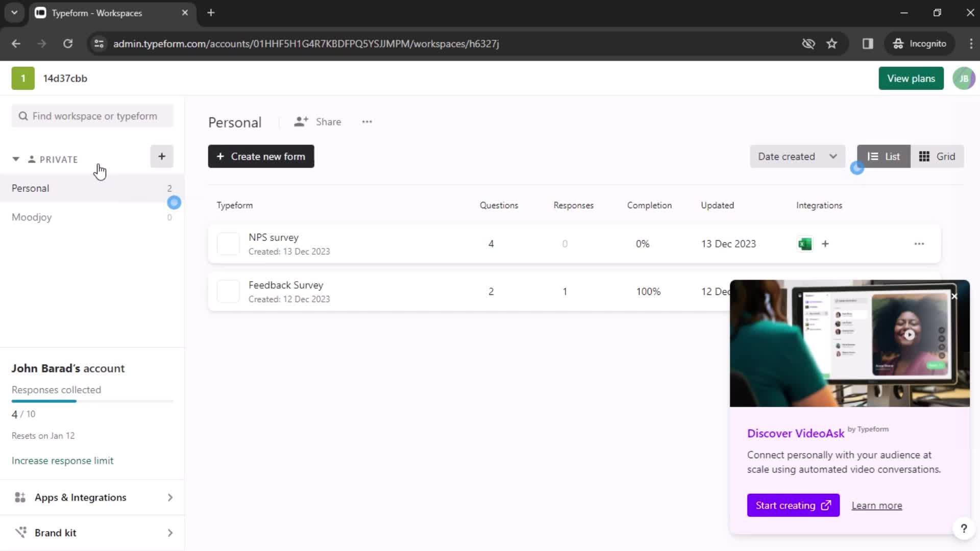Toggle the Personal workspace checkbox
Viewport: 980px width, 551px height.
[x=175, y=202]
